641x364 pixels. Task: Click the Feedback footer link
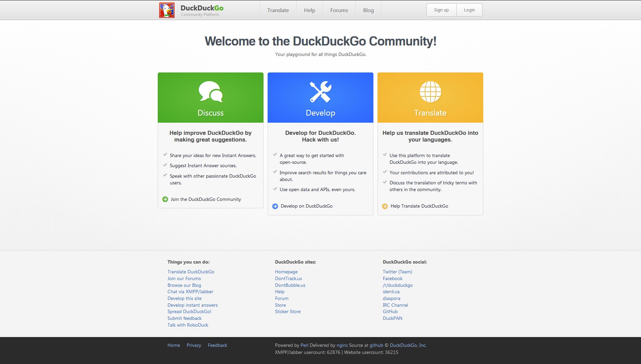coord(217,345)
